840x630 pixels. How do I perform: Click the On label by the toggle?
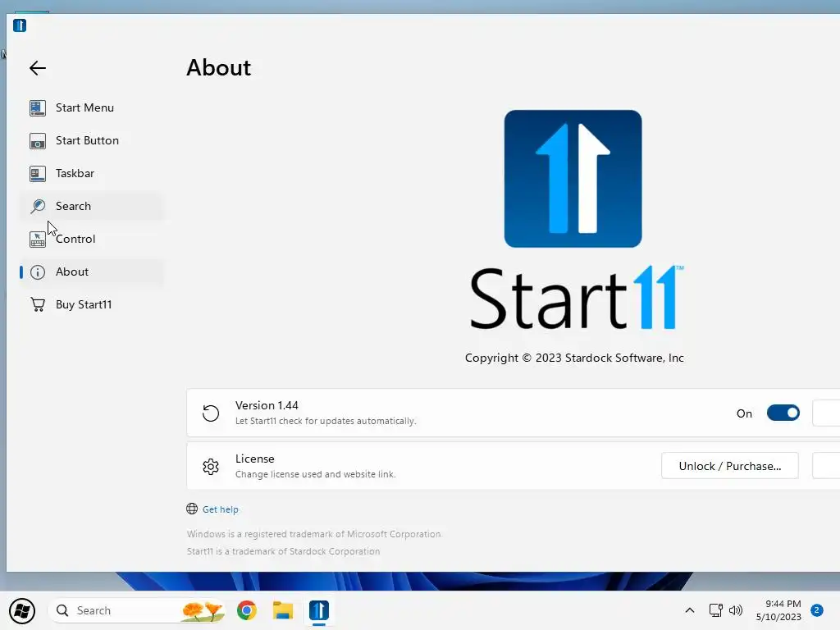pos(744,413)
